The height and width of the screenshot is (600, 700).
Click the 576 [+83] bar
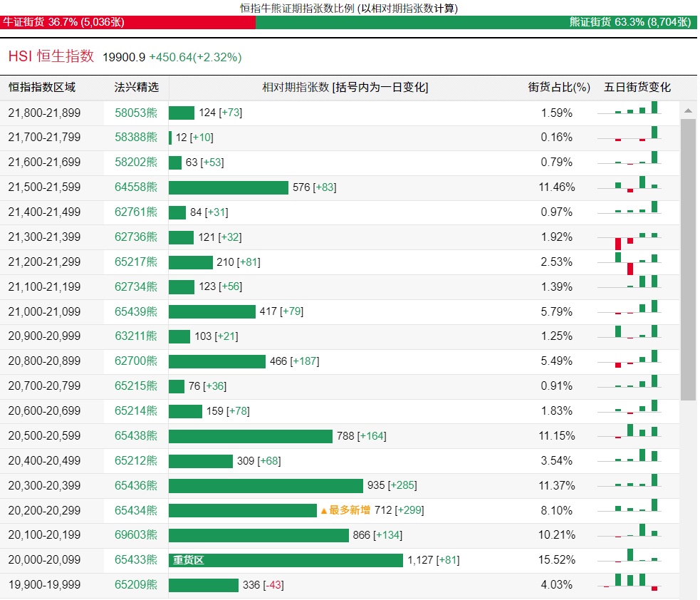229,187
